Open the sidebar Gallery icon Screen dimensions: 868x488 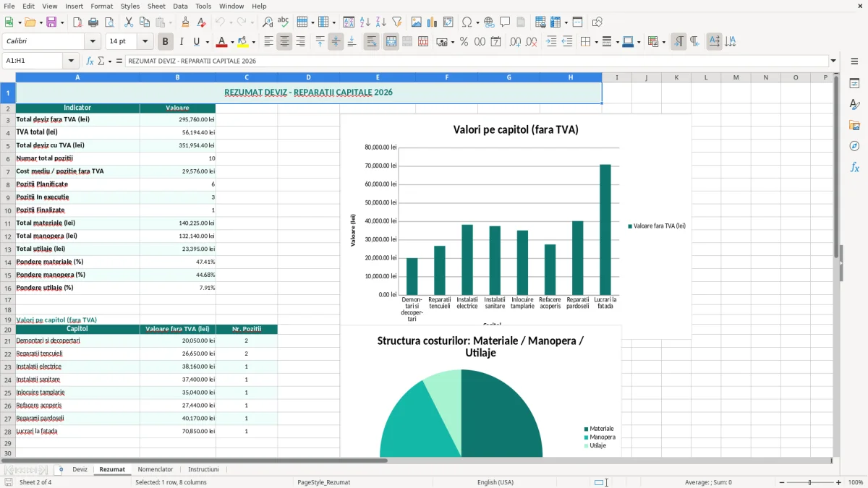tap(854, 126)
